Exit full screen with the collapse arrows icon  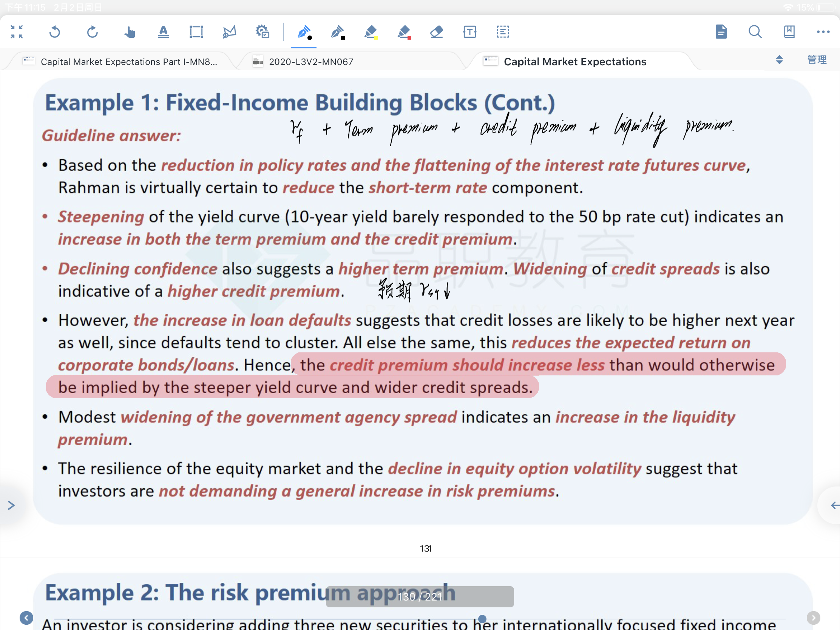(x=16, y=32)
